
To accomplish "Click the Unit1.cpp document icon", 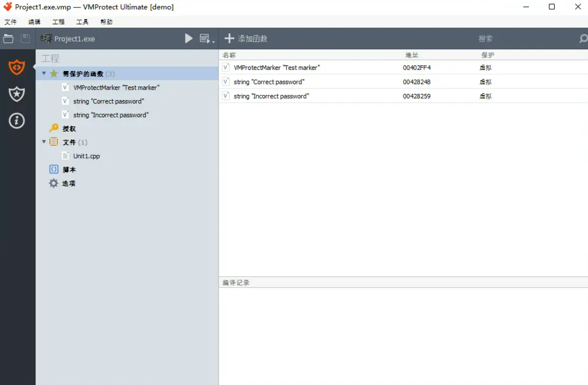I will [x=65, y=156].
